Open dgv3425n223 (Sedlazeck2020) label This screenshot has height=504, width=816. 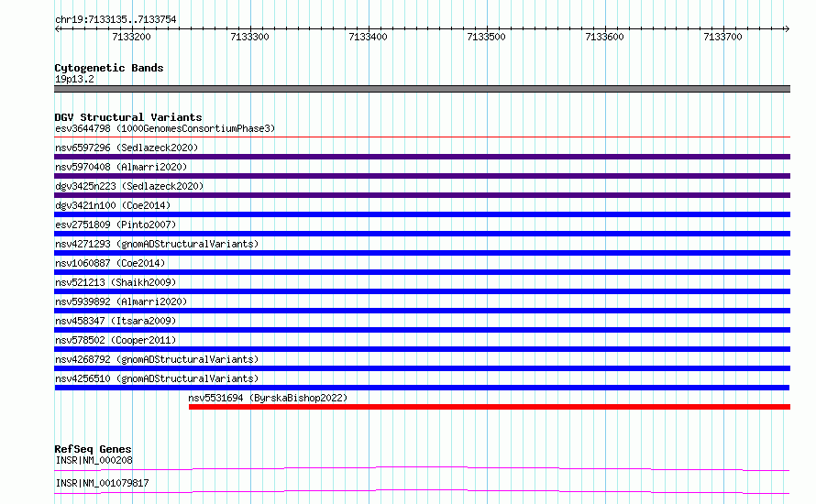(129, 186)
